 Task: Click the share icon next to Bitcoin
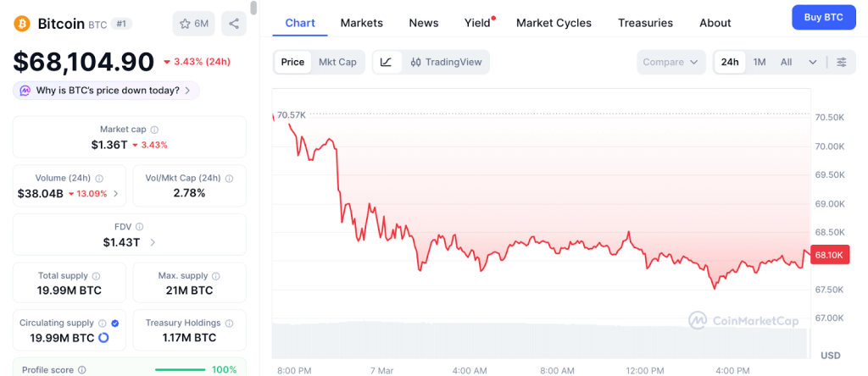tap(233, 24)
